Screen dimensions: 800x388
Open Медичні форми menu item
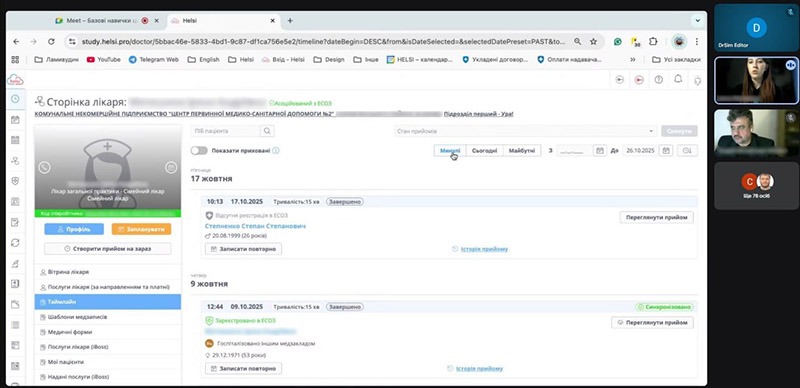coord(108,332)
